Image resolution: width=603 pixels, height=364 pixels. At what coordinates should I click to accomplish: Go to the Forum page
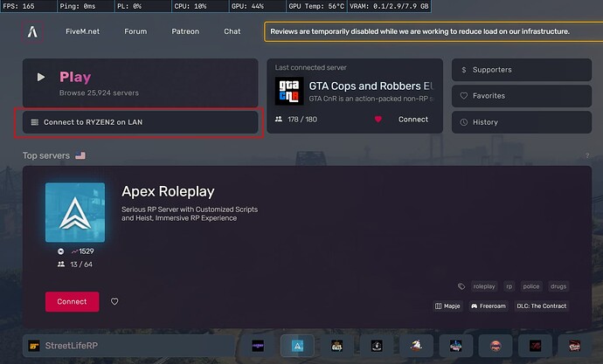[x=135, y=31]
